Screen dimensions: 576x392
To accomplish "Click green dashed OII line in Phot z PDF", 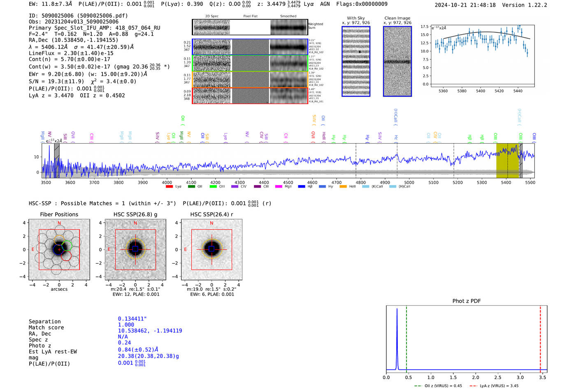I will (x=406, y=339).
